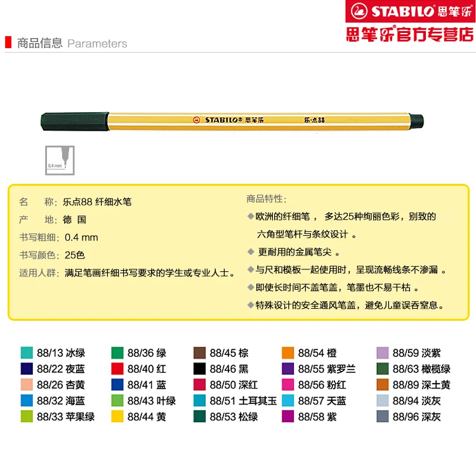Select the 88/94 淡灰 color swatch
Viewport: 476px width, 459px height.
(x=383, y=401)
